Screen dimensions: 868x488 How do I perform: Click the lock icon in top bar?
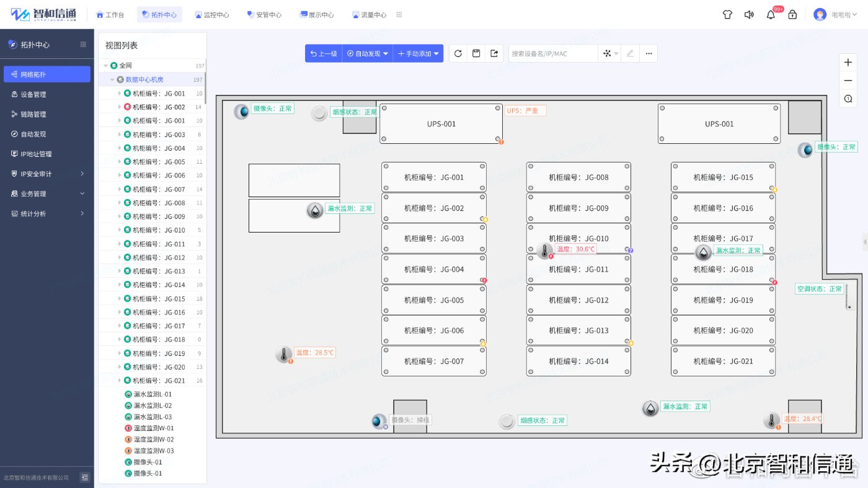[792, 14]
